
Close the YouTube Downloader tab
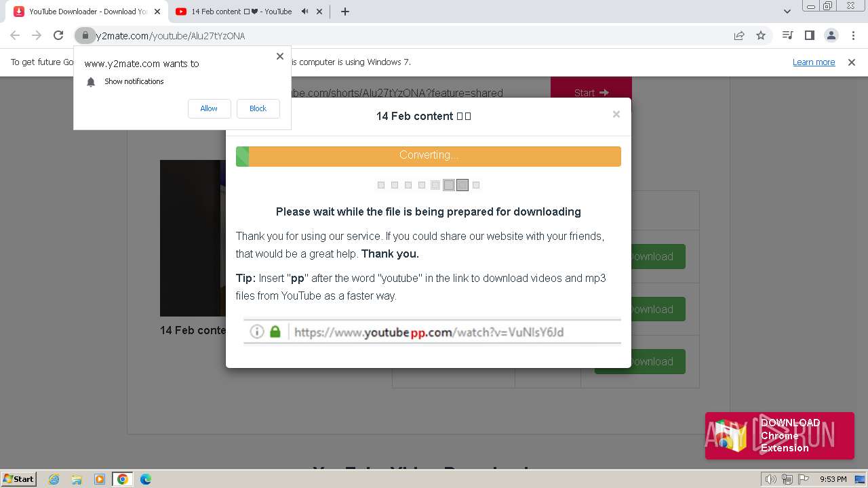click(x=157, y=12)
